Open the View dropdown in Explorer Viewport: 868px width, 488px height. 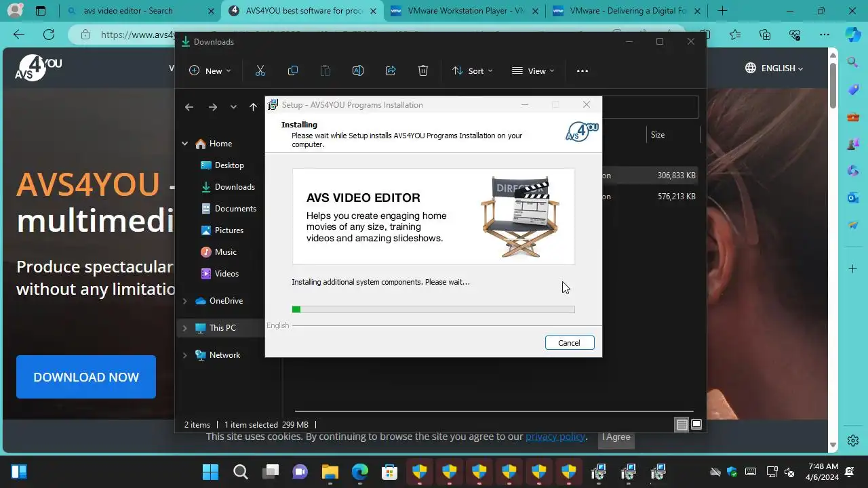(533, 70)
